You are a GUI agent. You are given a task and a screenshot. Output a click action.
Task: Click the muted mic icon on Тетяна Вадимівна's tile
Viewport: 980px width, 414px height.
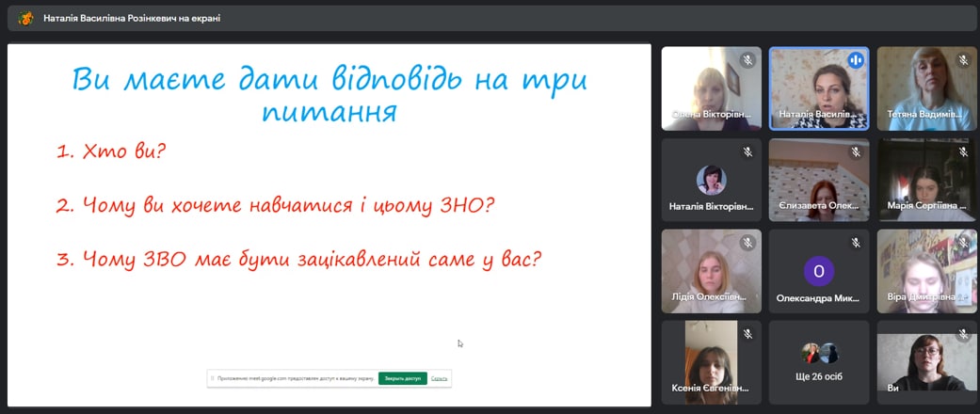(x=963, y=60)
